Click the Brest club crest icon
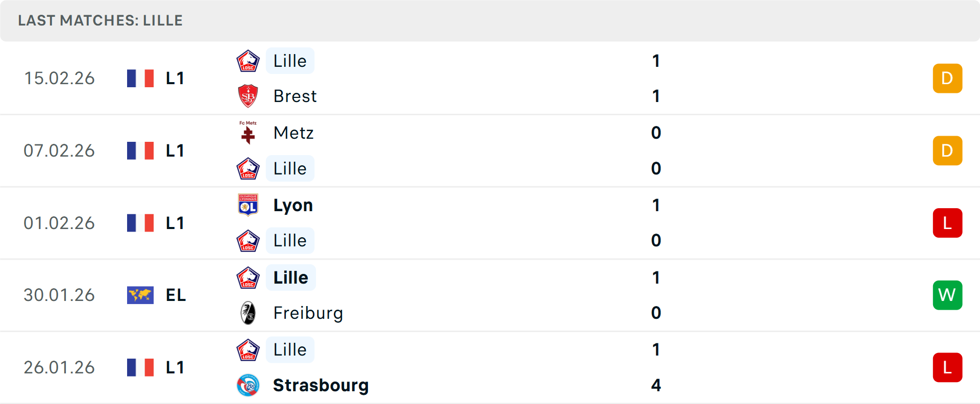Viewport: 980px width, 404px height. tap(248, 96)
